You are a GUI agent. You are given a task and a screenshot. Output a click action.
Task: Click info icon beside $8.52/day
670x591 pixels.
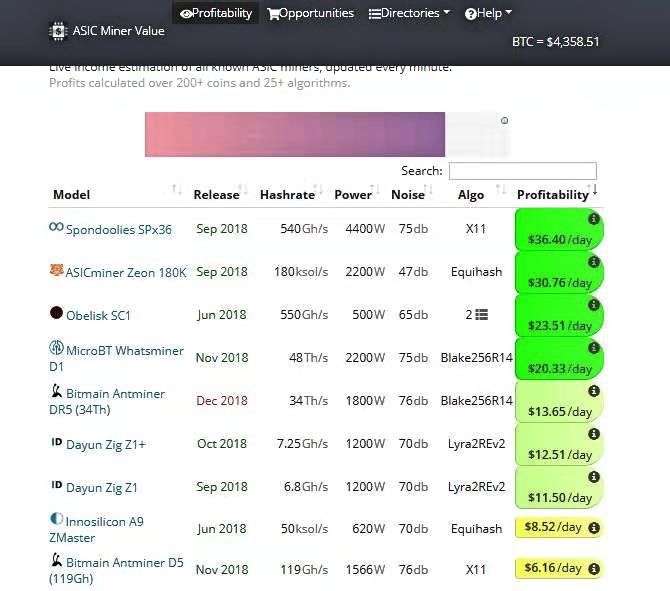pyautogui.click(x=594, y=528)
